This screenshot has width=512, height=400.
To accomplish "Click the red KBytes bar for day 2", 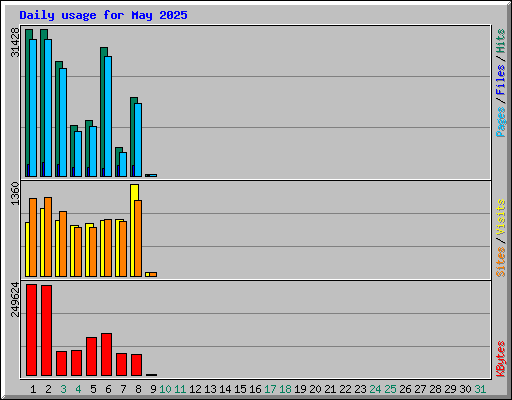I will click(x=46, y=330).
